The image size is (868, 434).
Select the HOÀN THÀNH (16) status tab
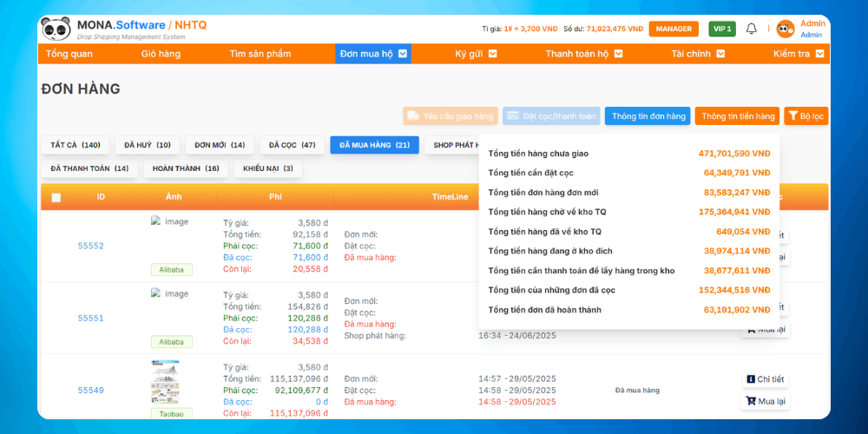(x=186, y=168)
